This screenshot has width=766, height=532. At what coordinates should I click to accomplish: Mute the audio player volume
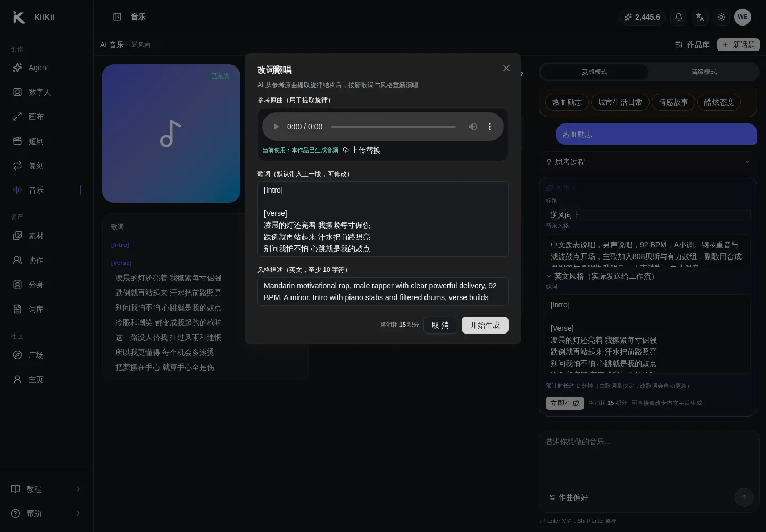tap(472, 127)
